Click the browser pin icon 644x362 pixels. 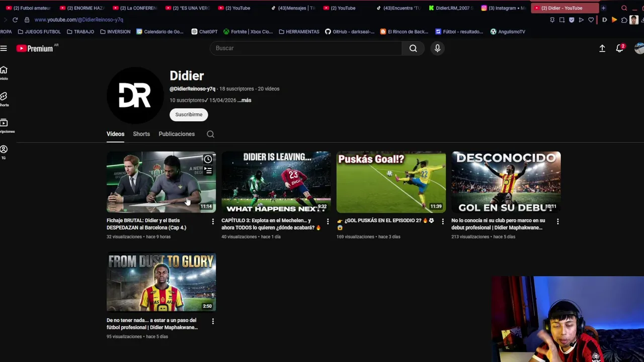(552, 20)
